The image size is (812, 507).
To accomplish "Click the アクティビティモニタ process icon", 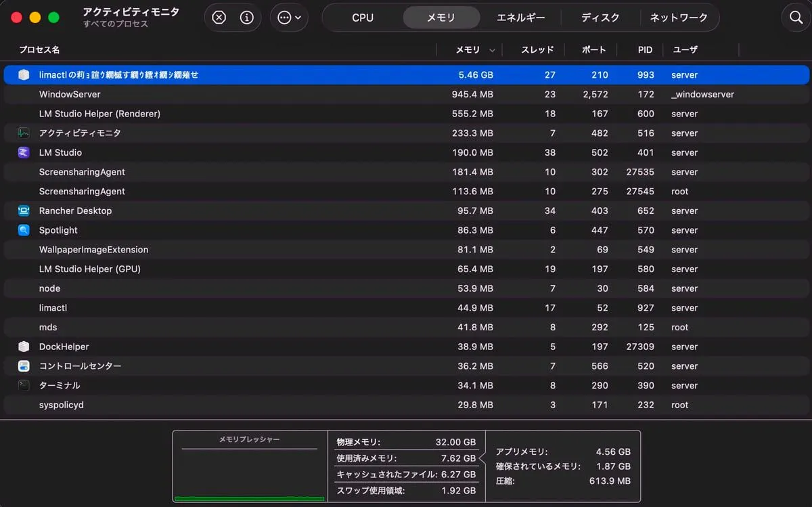I will pos(24,133).
